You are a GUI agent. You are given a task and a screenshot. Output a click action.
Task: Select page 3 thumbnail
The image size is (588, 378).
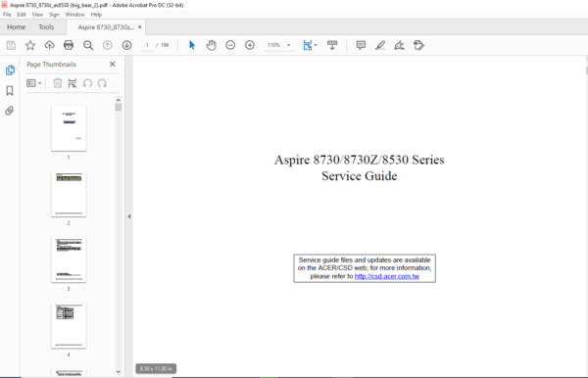tap(69, 260)
